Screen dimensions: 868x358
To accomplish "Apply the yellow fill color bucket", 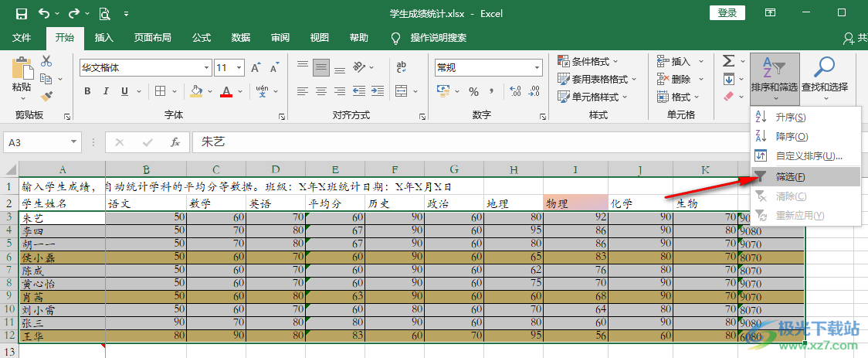I will point(197,91).
